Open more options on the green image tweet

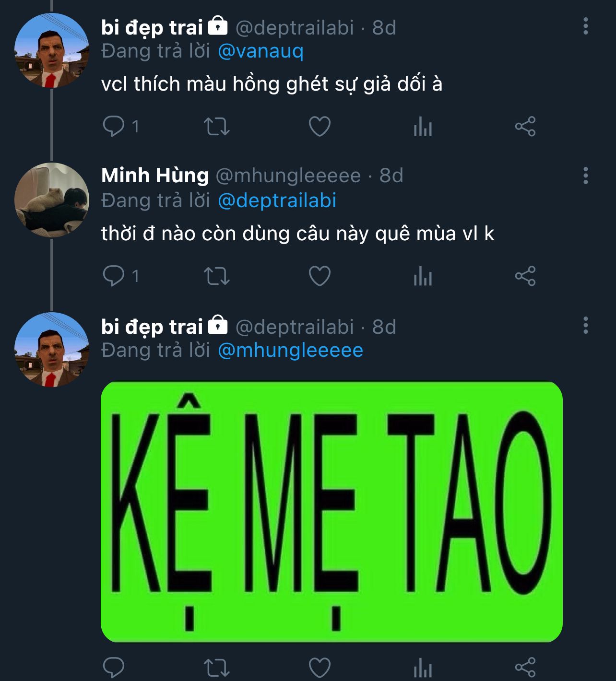(x=585, y=326)
